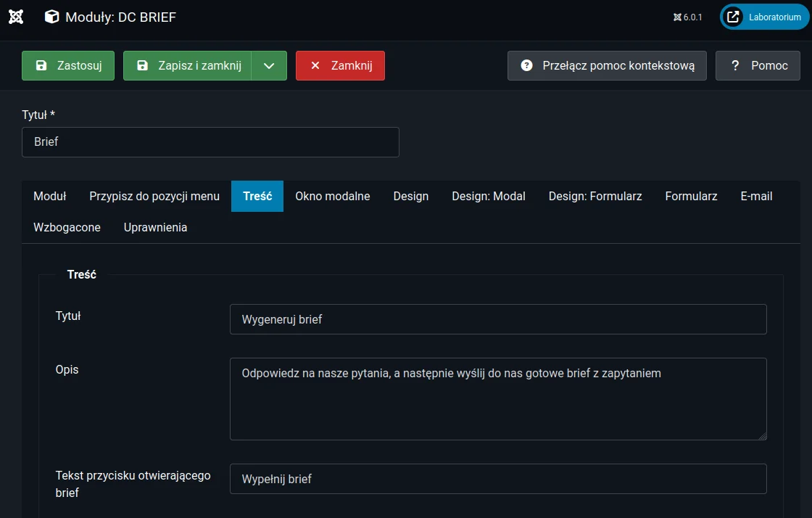Click the Joomla version 6.0.1 badge

pyautogui.click(x=687, y=17)
